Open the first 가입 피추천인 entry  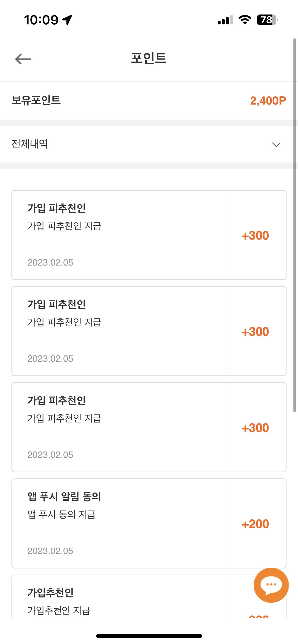tap(118, 235)
